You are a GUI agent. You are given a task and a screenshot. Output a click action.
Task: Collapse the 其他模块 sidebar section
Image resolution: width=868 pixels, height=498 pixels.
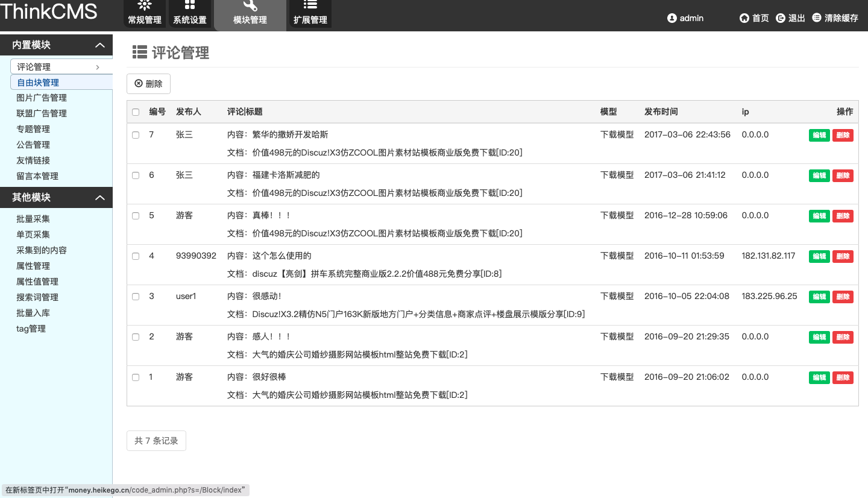click(100, 198)
